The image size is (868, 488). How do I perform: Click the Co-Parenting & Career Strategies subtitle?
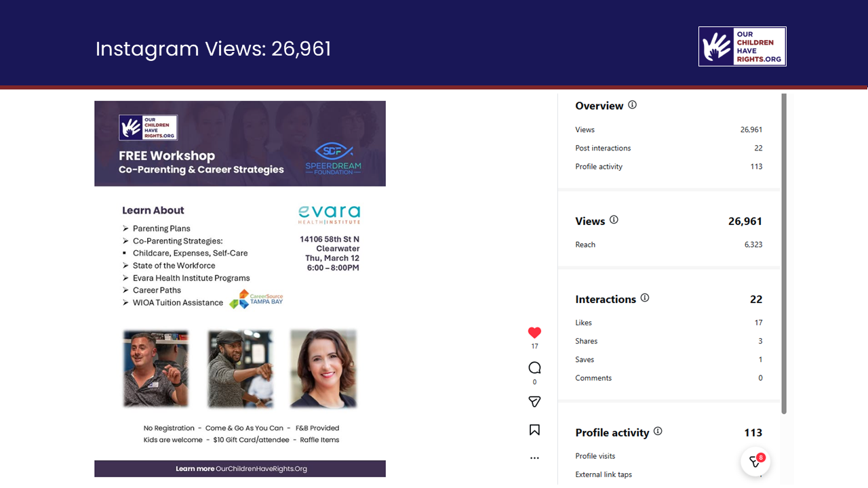point(201,169)
